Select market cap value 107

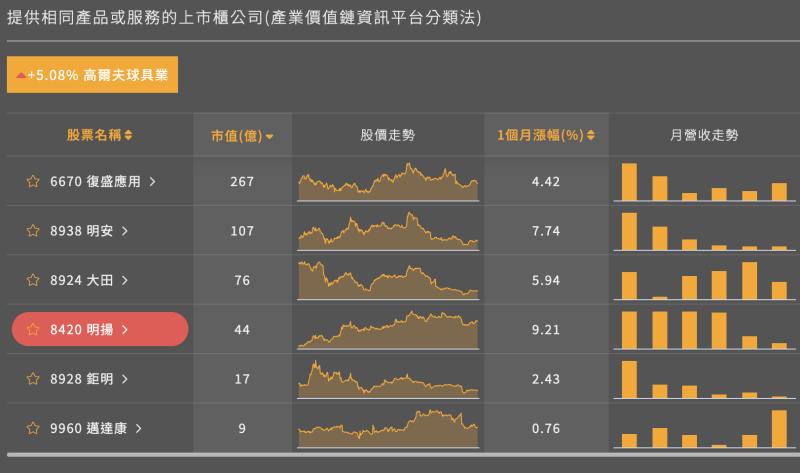[x=242, y=231]
